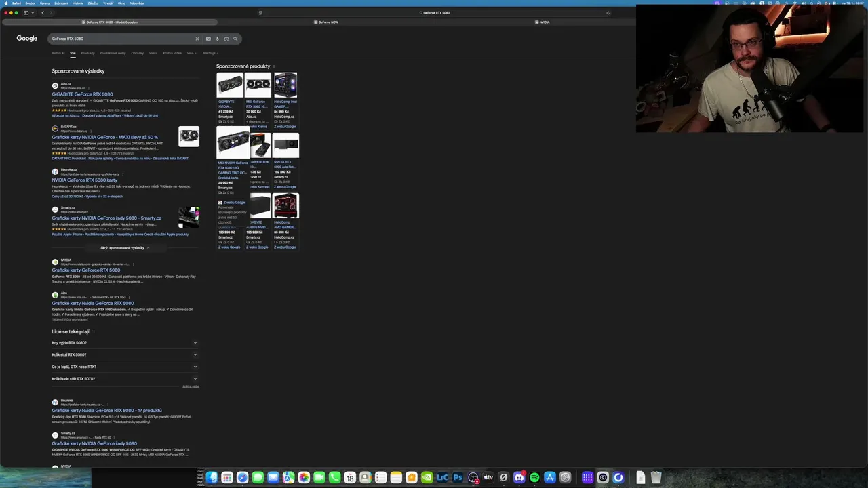Open Photoshop in the Dock
Viewport: 868px width, 488px height.
click(458, 478)
